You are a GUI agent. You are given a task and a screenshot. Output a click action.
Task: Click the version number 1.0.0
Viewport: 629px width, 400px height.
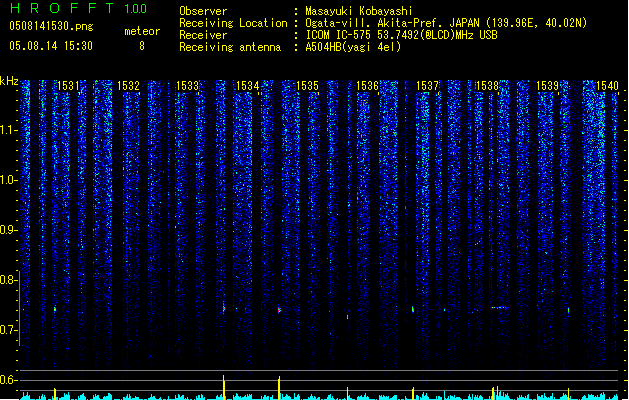point(136,9)
